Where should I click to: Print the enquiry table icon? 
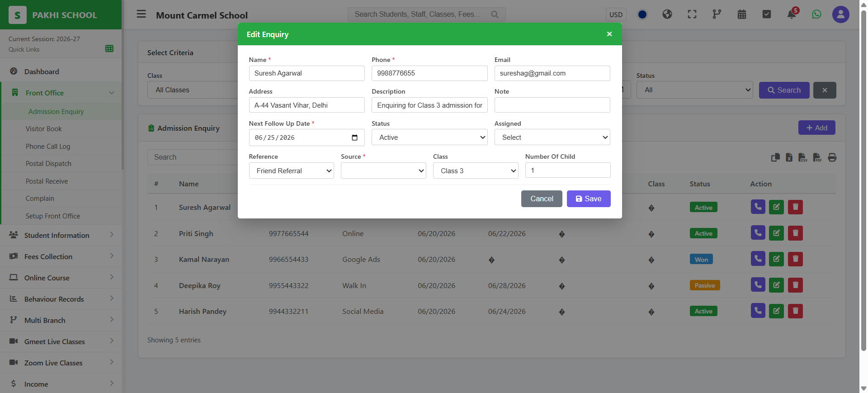point(832,157)
